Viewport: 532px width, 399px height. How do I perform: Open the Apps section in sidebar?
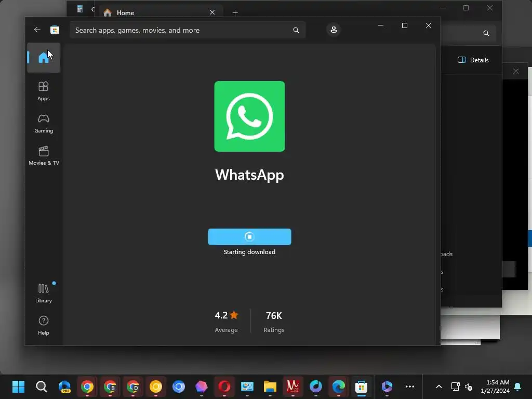click(x=44, y=91)
